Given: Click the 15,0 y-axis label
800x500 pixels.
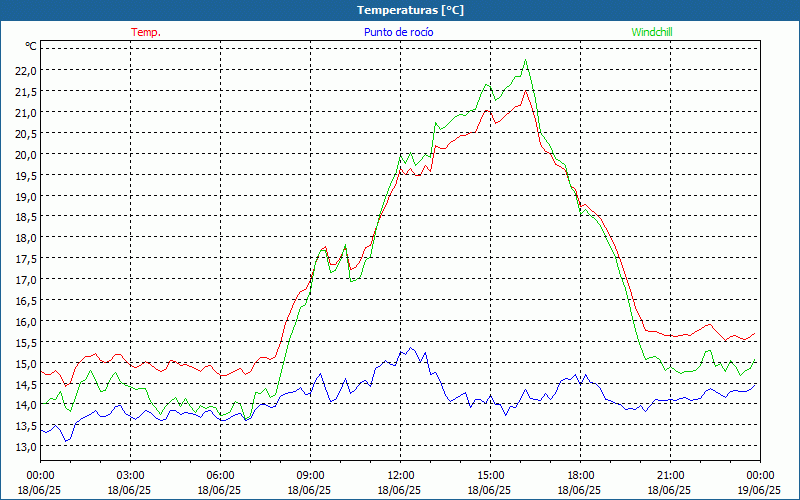Looking at the screenshot, I should tap(26, 364).
